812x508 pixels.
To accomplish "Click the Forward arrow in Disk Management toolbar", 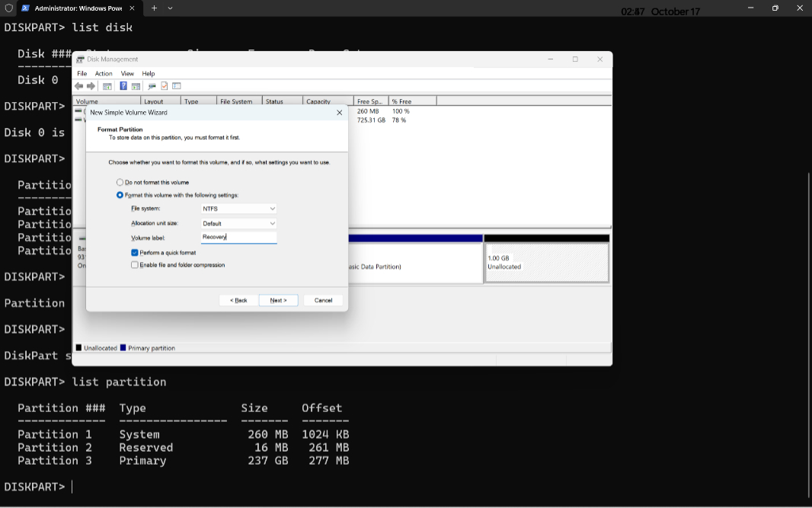I will [x=91, y=87].
